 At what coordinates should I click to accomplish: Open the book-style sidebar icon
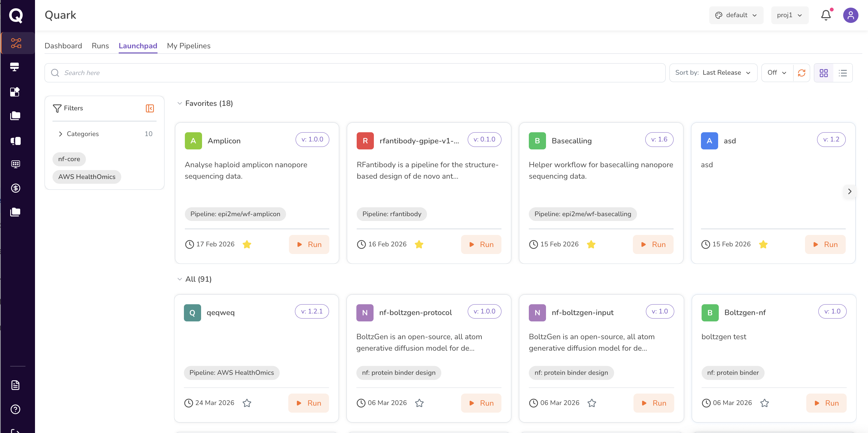pyautogui.click(x=16, y=141)
